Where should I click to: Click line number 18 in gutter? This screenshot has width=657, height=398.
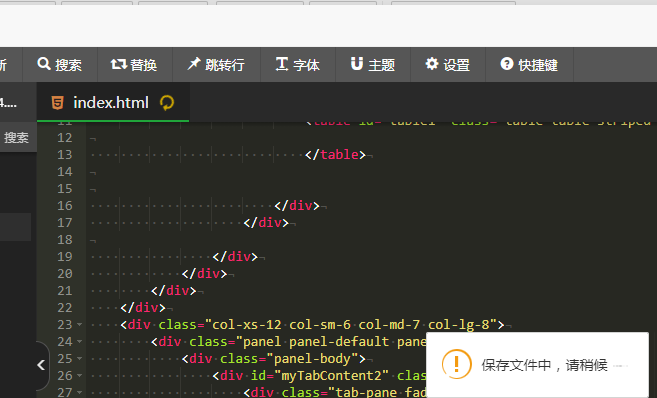(65, 240)
